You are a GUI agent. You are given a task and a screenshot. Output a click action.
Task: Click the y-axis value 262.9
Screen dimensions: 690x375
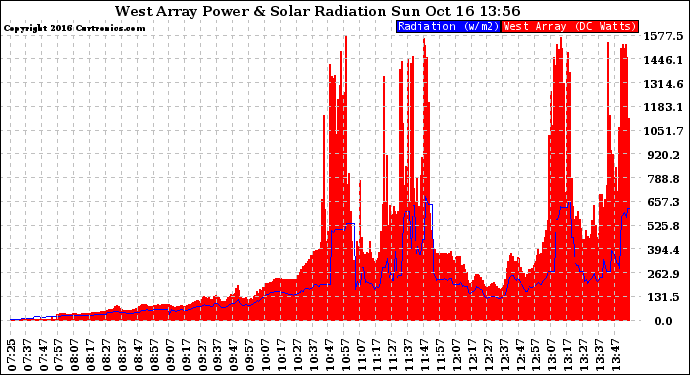(x=665, y=273)
